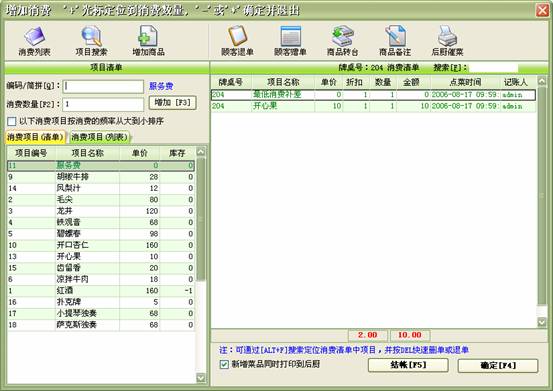This screenshot has height=391, width=553.
Task: Click scroll down arrow of 消费清单 table
Action: [x=542, y=322]
